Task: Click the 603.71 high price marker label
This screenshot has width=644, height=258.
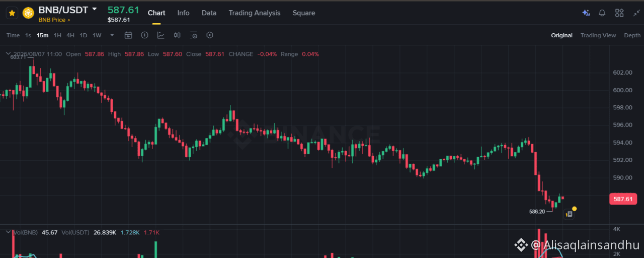Action: pos(18,57)
